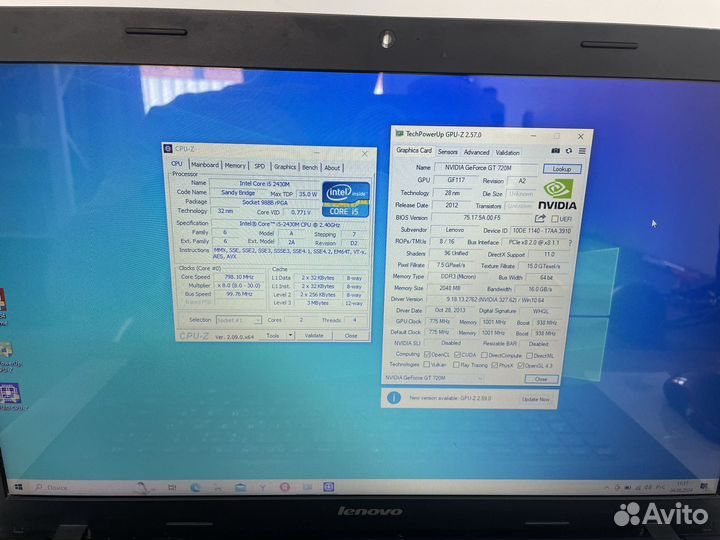Open the SPD tab in CPU-Z
Image resolution: width=720 pixels, height=540 pixels.
pos(259,166)
